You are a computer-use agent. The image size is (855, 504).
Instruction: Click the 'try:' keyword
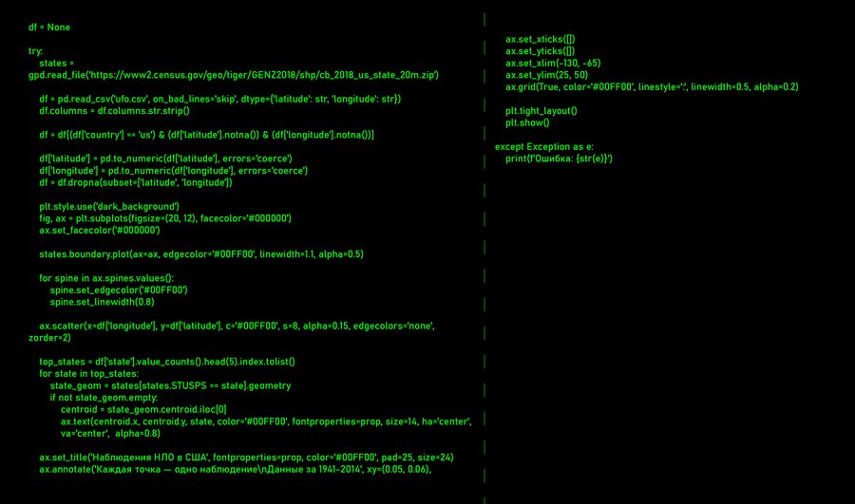(x=36, y=50)
